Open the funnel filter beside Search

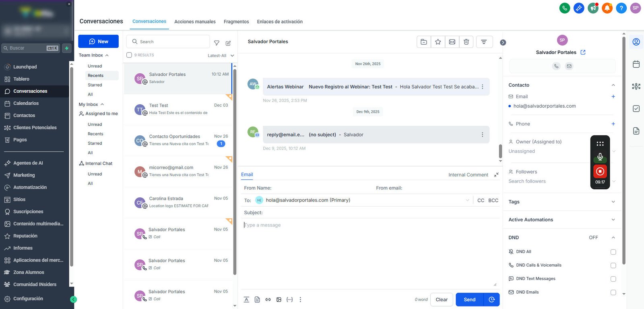[217, 43]
